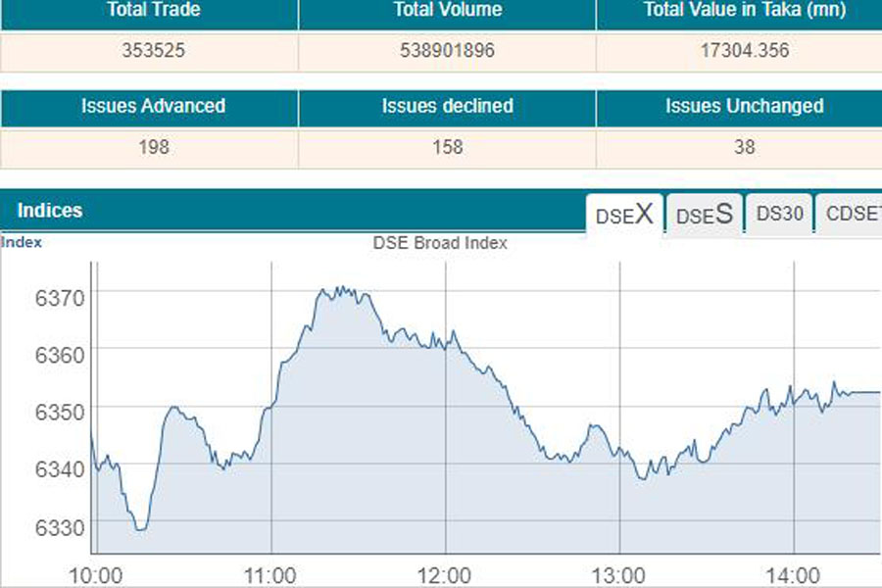This screenshot has width=882, height=588.
Task: Click the 12:00 time axis label
Action: [x=445, y=573]
